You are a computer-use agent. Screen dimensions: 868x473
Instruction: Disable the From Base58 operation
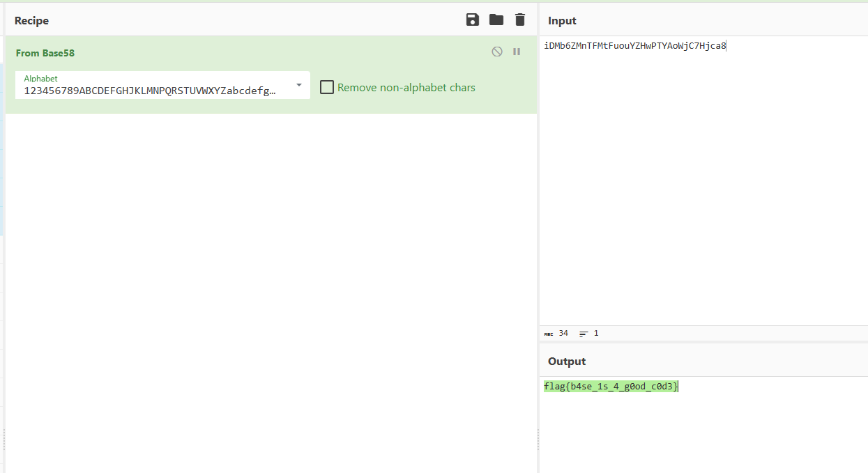[x=497, y=52]
